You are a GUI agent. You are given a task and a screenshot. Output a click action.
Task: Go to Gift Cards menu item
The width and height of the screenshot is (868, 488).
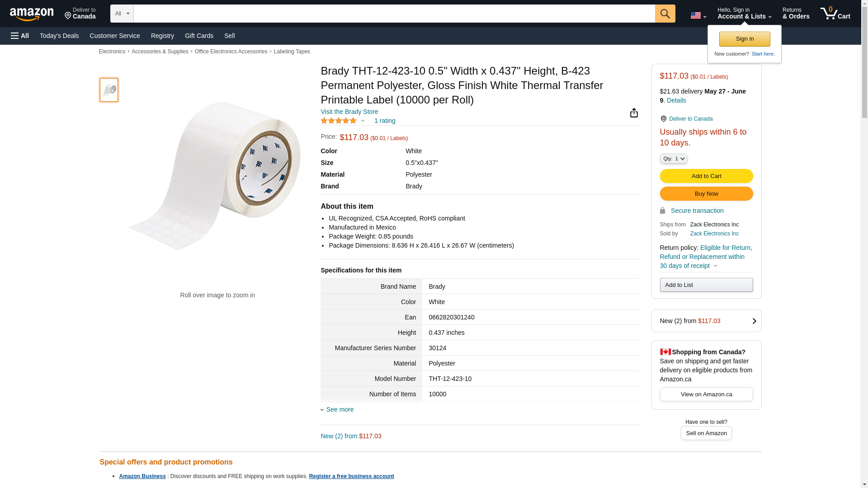[x=199, y=36]
